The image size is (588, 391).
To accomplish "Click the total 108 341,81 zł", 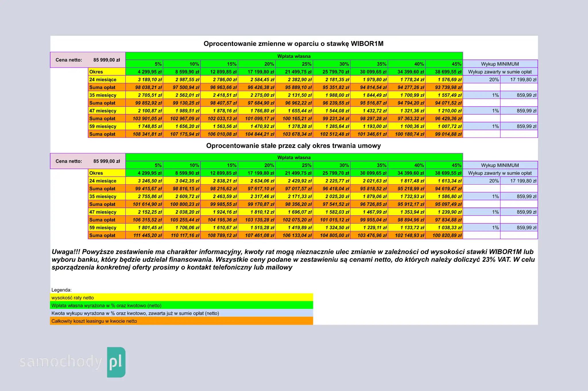I will click(144, 134).
